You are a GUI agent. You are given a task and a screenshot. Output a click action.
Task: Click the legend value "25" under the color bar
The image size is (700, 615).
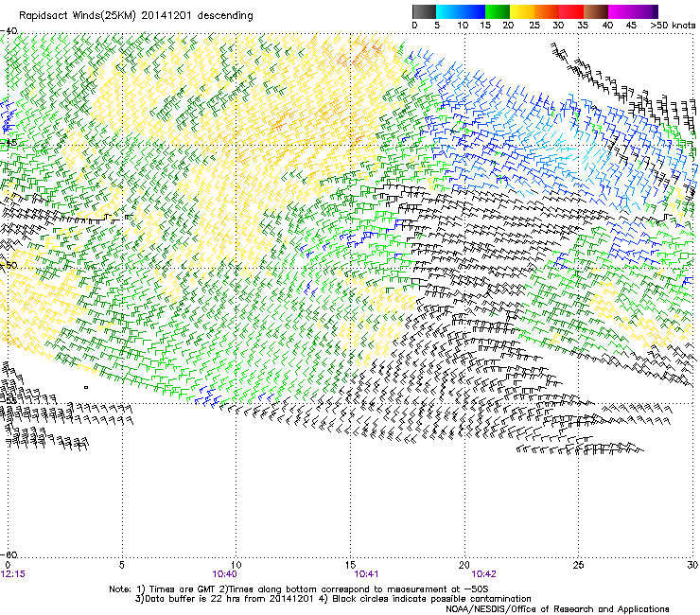tap(534, 26)
